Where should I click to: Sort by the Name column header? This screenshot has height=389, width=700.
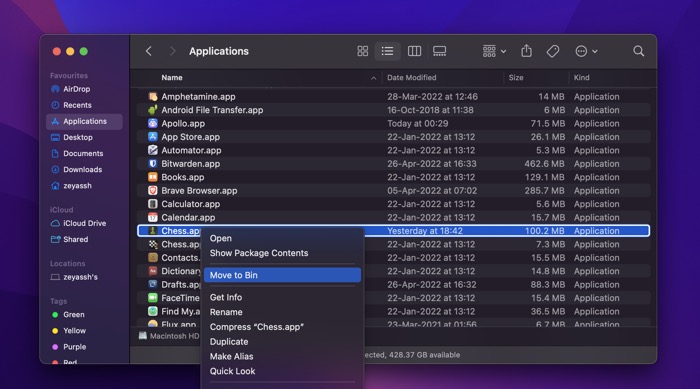[x=172, y=78]
